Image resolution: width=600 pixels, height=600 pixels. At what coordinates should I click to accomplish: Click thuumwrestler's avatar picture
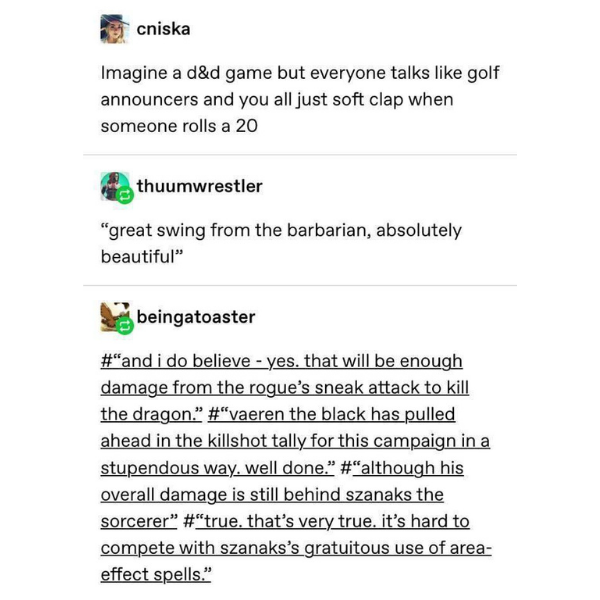tap(114, 186)
